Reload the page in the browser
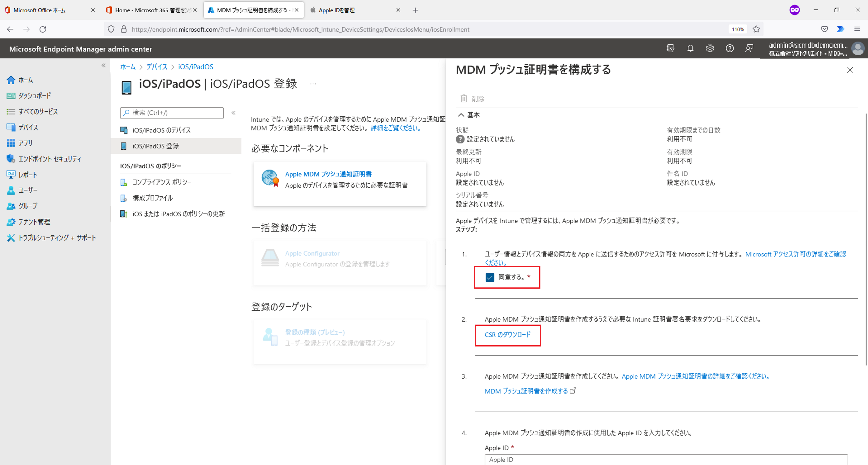Viewport: 868px width, 465px height. point(43,29)
